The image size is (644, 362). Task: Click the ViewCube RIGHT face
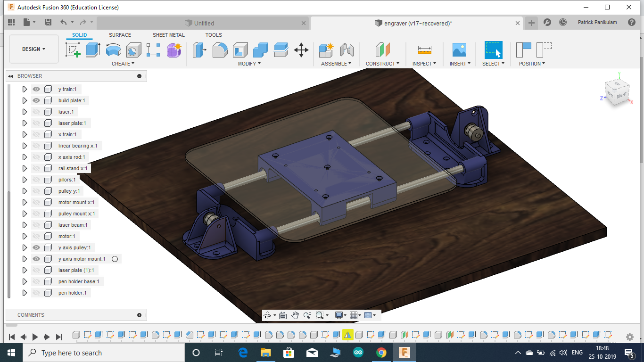(621, 95)
